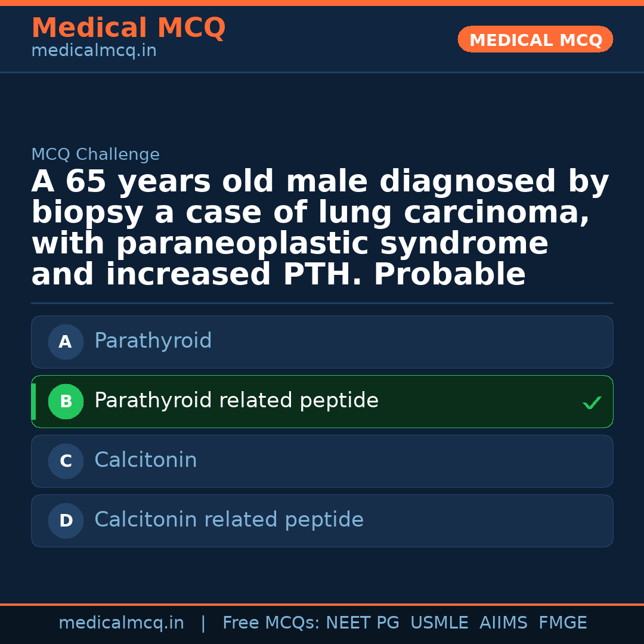Click the "Medical MCQ" header title
The height and width of the screenshot is (644, 644).
pyautogui.click(x=128, y=28)
